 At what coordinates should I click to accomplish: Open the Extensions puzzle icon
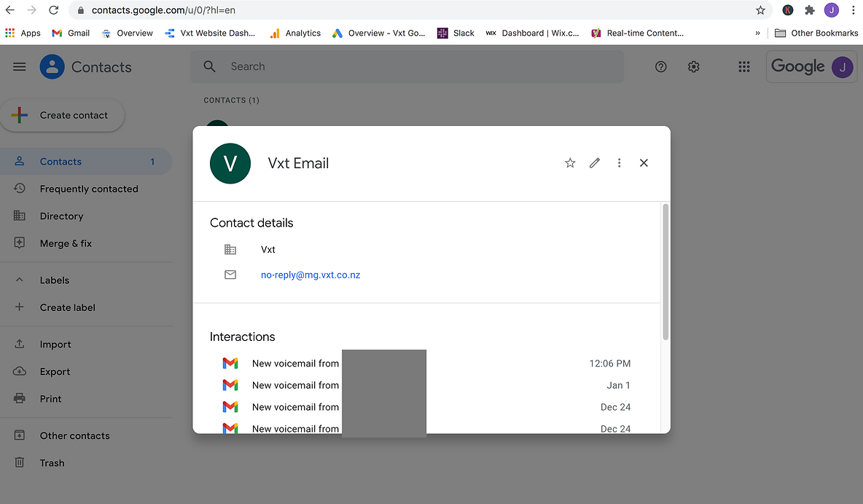[810, 10]
